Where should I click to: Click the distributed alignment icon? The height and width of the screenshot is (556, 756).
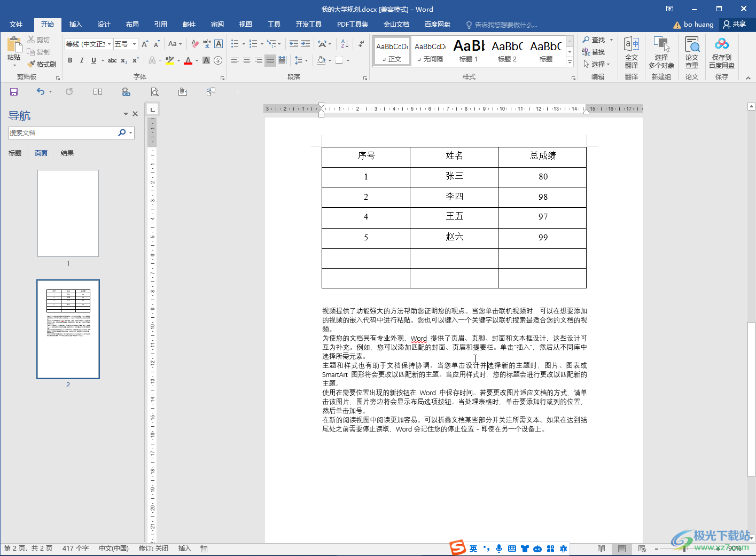click(x=282, y=60)
